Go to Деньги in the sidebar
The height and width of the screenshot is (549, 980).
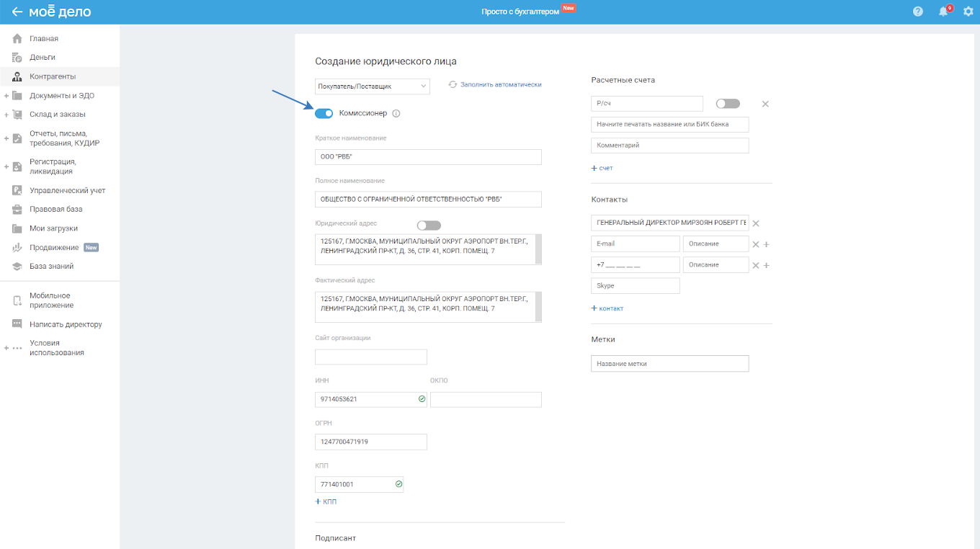42,57
